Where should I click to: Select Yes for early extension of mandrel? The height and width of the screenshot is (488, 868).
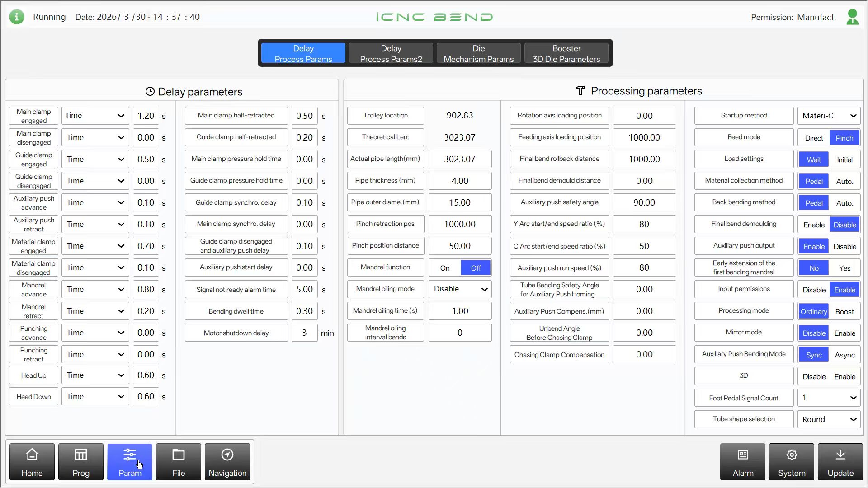pos(844,268)
